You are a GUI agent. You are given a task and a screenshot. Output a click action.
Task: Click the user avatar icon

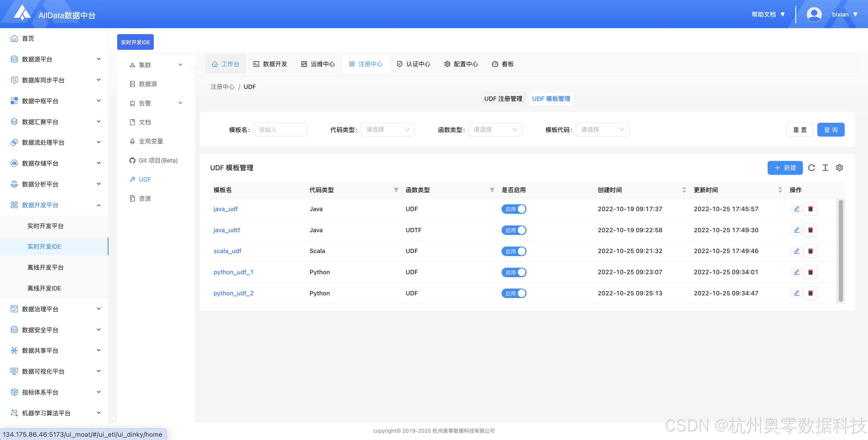pyautogui.click(x=814, y=14)
